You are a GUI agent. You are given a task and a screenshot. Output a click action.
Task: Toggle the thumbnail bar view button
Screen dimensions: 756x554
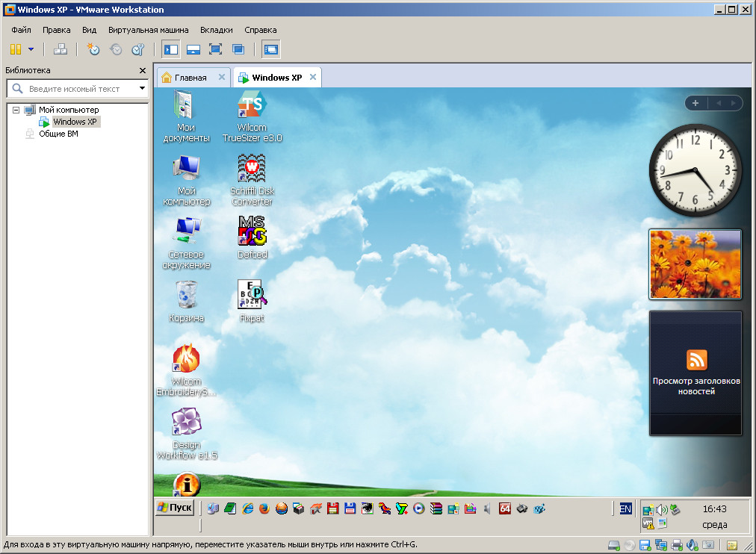point(193,49)
